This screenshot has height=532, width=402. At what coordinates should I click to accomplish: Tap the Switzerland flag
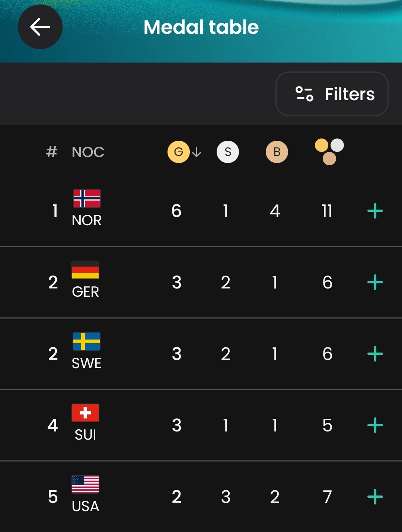coord(85,413)
